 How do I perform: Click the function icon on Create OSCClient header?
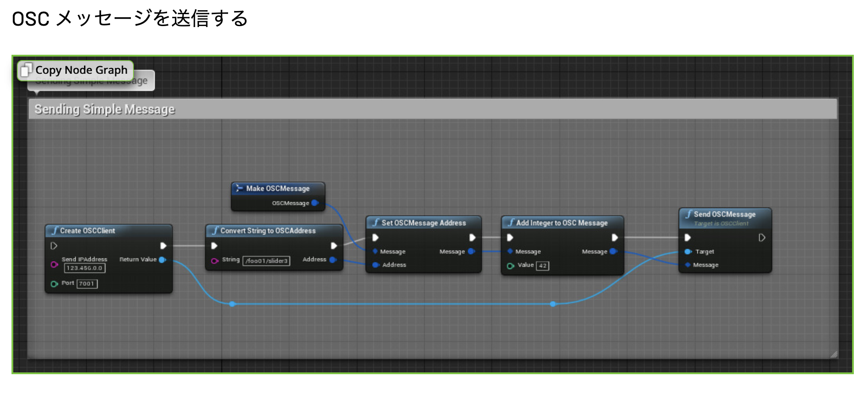pos(55,231)
